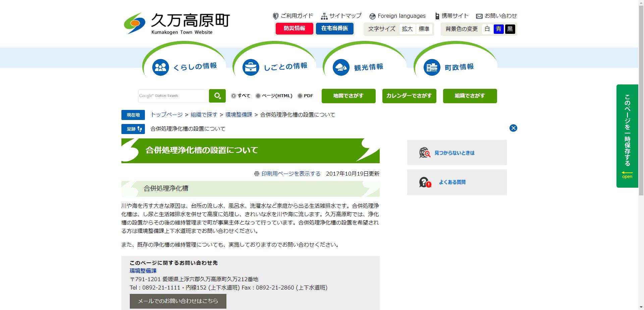
Task: Change background color to 黒
Action: [510, 29]
